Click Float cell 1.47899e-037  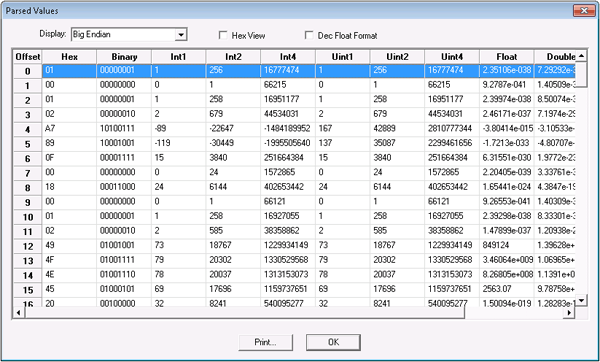(507, 231)
